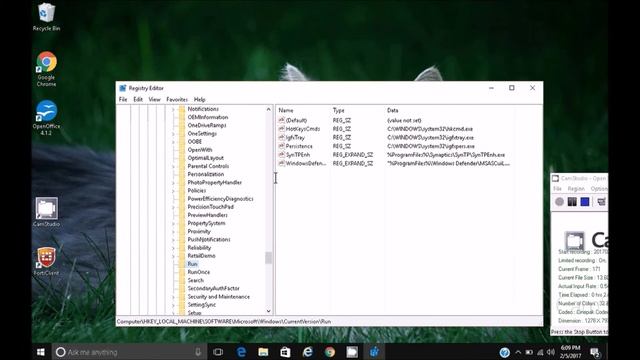Click the Registry Editor title bar icon
The width and height of the screenshot is (640, 360).
point(122,88)
